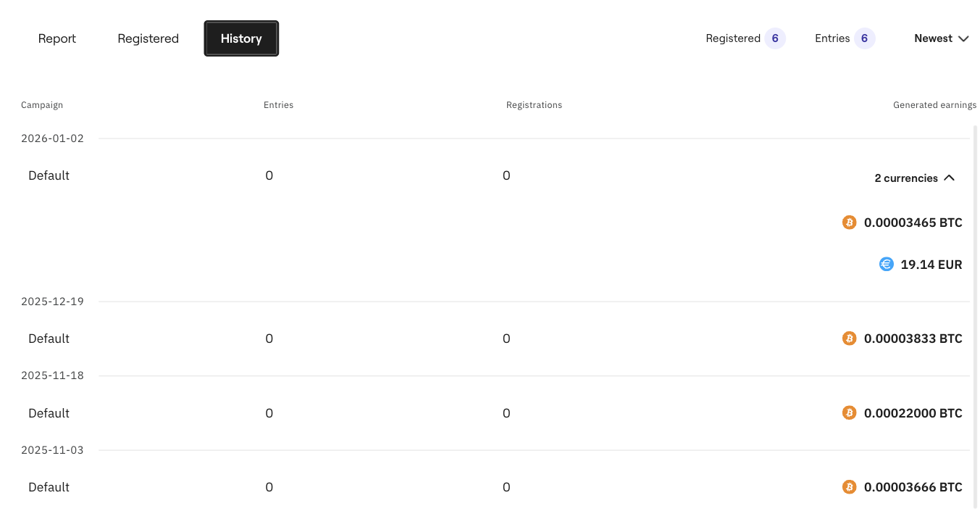Click the Bitcoin icon beside 0.00003666 BTC
The height and width of the screenshot is (519, 980).
coord(849,487)
